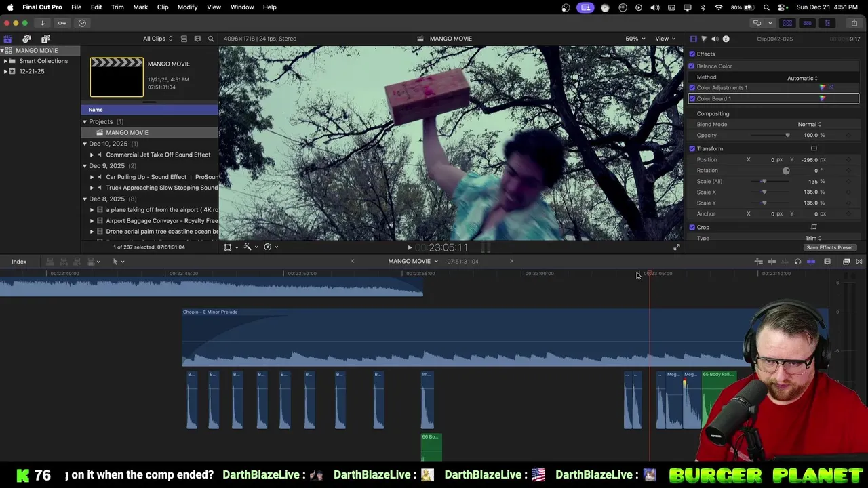Open the Photos and Audio sidebar
The width and height of the screenshot is (868, 488).
point(26,39)
